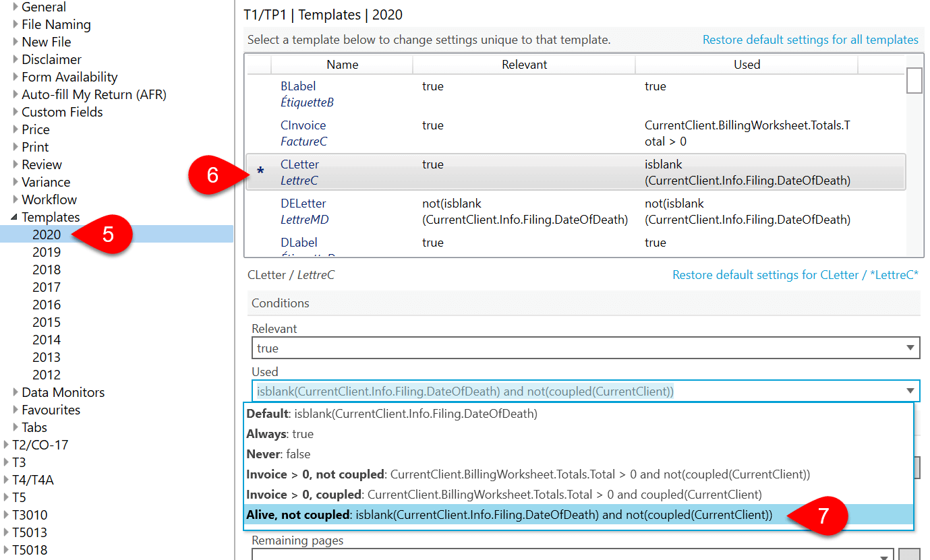Select the DELetter template row
Viewport: 930px width, 560px height.
pyautogui.click(x=575, y=212)
